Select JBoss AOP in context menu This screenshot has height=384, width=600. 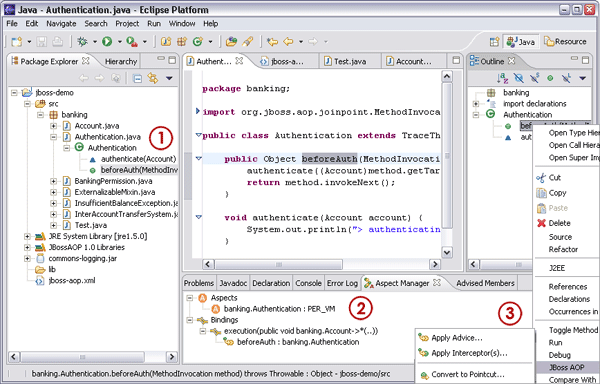(x=567, y=367)
